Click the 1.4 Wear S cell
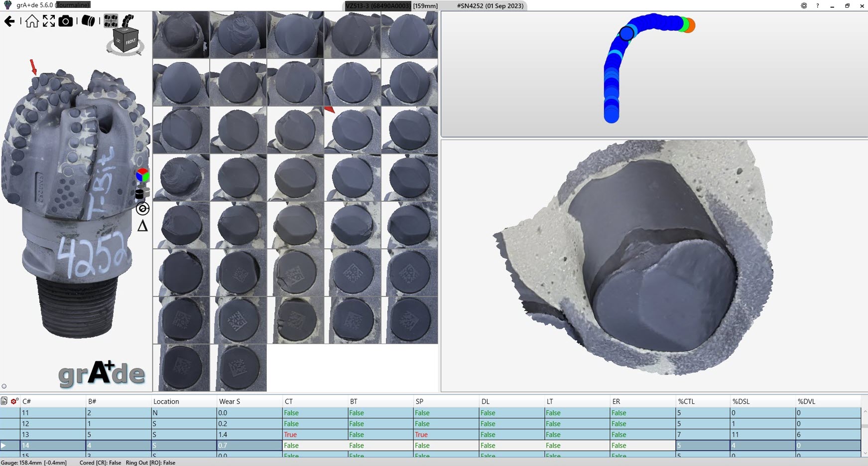 pyautogui.click(x=249, y=435)
